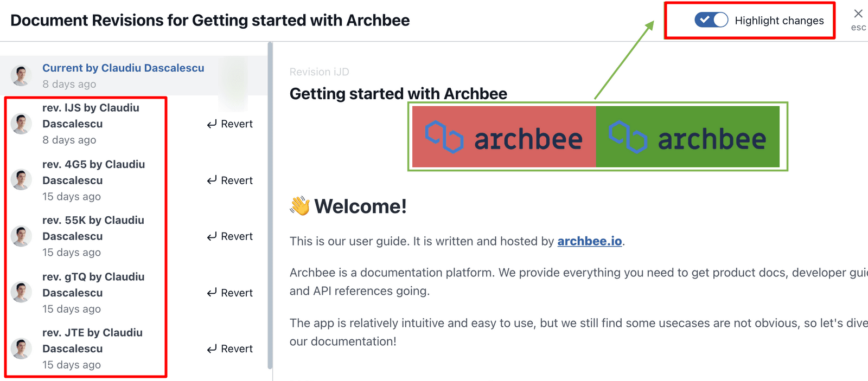Revert to revision IJS
Image resolution: width=868 pixels, height=381 pixels.
[230, 124]
